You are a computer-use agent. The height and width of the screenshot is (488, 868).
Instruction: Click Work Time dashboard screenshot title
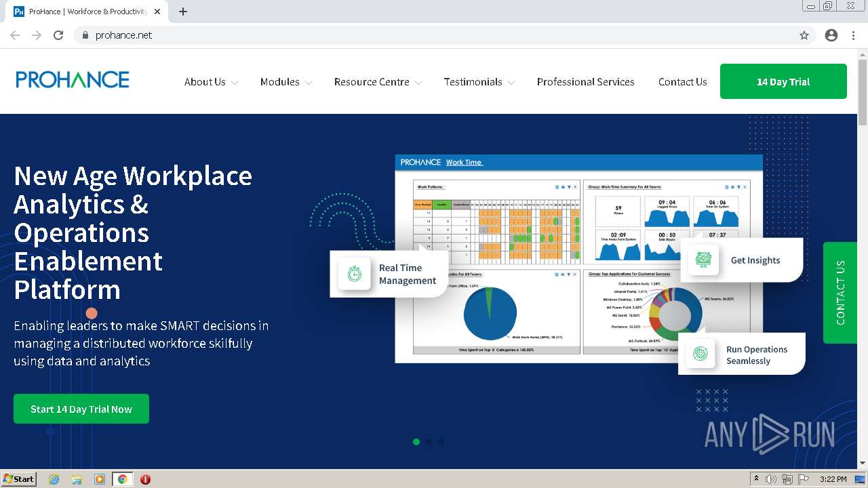(465, 162)
